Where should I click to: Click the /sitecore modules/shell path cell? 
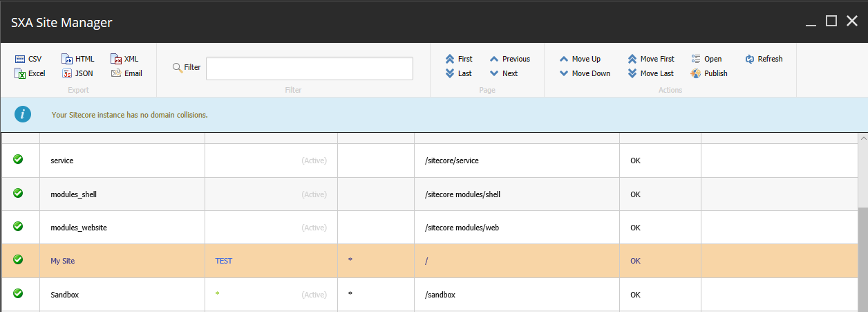click(463, 194)
